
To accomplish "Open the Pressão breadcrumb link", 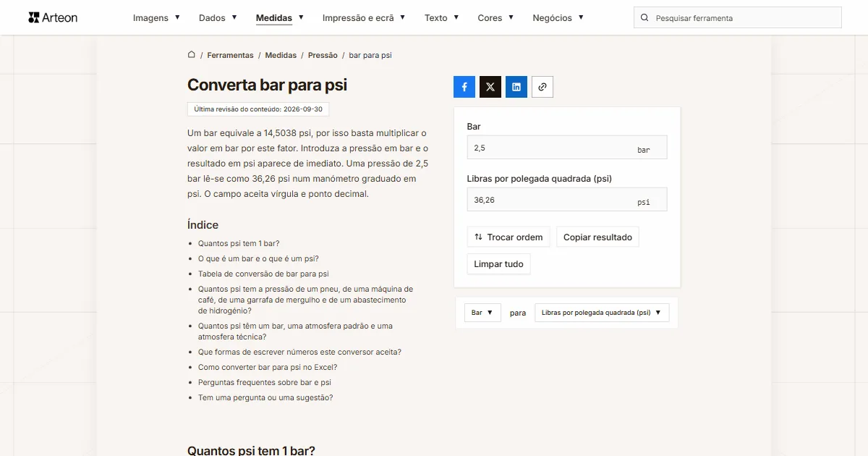I will coord(323,55).
